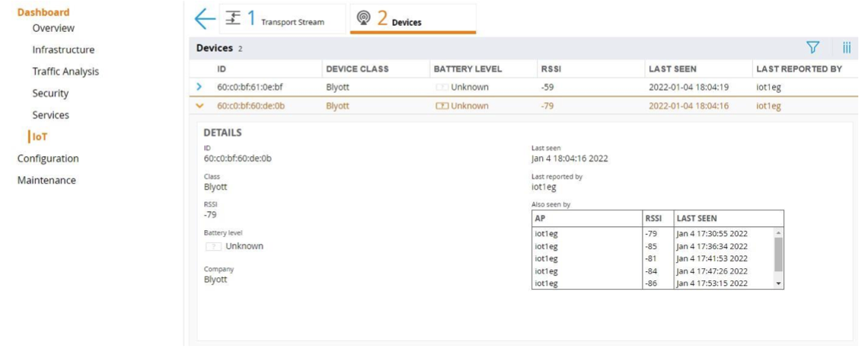Screen dimensions: 868x349
Task: Click the Also seen by scrollbar thumb
Action: [x=777, y=255]
